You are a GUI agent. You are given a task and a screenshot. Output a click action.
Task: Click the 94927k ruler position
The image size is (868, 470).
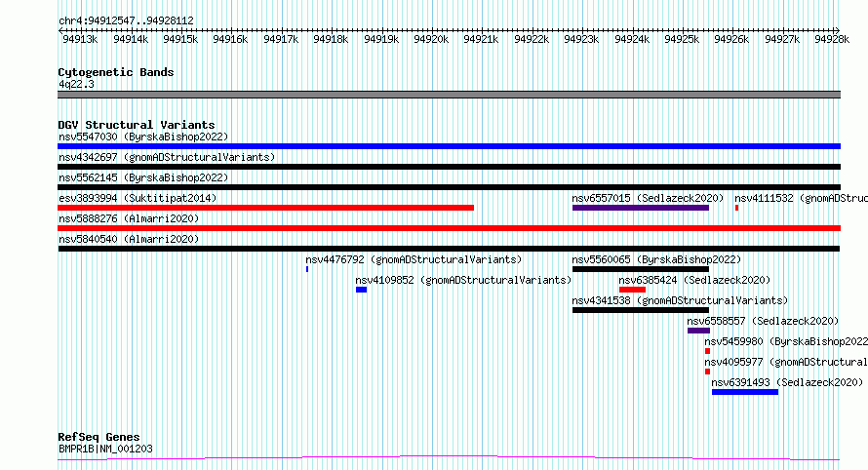(x=783, y=39)
